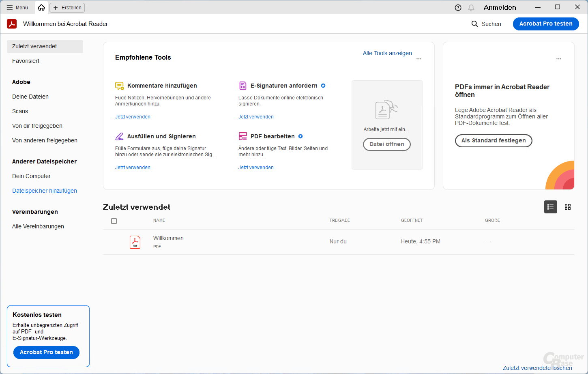This screenshot has width=588, height=374.
Task: Click the Ausfüllen und Signieren pen icon
Action: [x=119, y=136]
